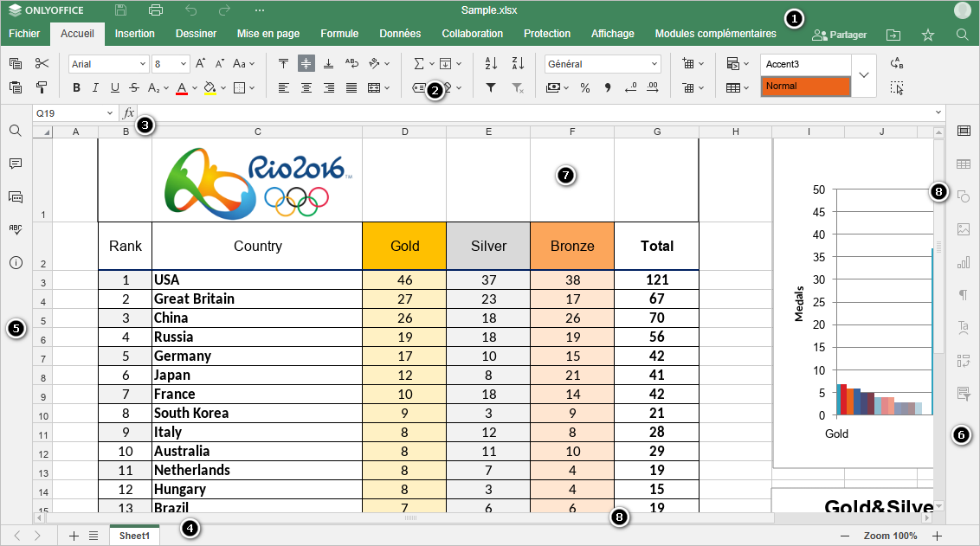Open the Formule tab
The width and height of the screenshot is (980, 546).
(339, 34)
